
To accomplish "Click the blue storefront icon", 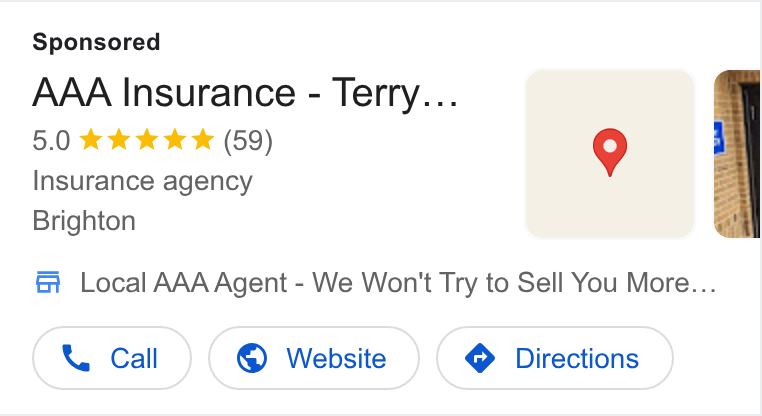I will [x=48, y=282].
